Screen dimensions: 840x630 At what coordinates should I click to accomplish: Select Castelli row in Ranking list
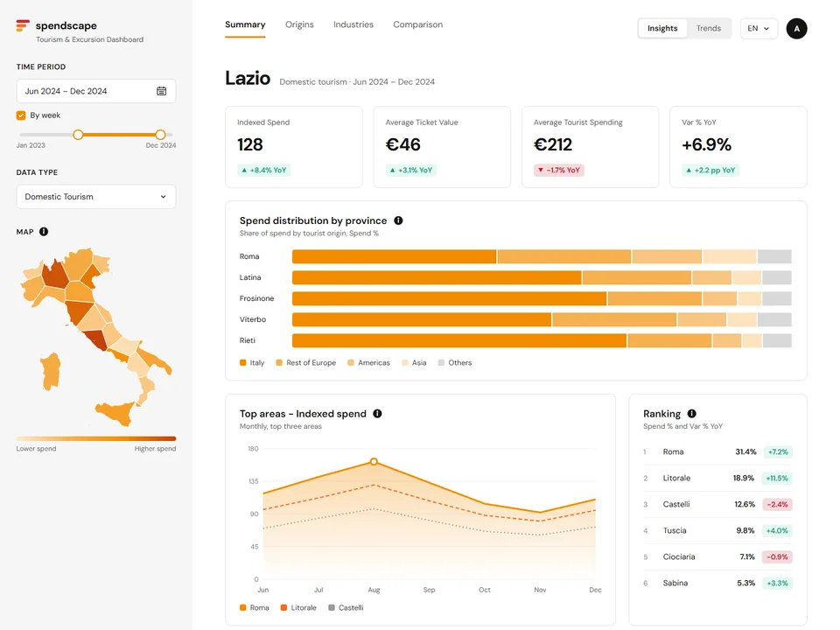717,504
